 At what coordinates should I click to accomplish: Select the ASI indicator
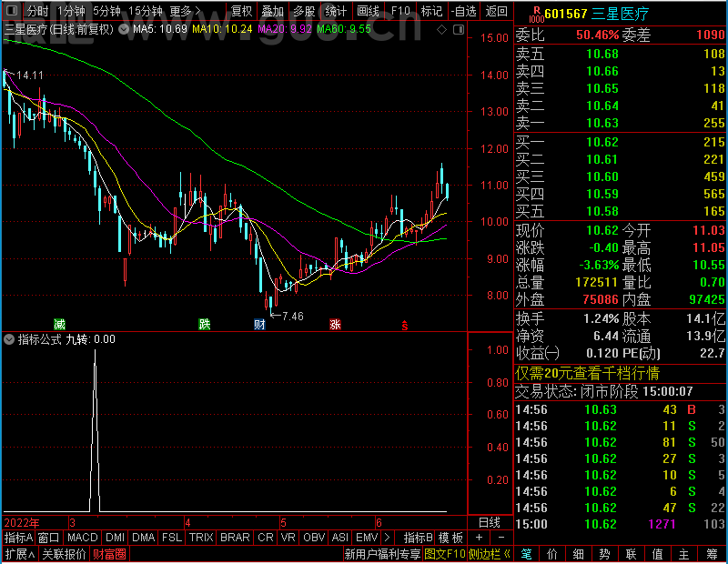click(x=339, y=538)
